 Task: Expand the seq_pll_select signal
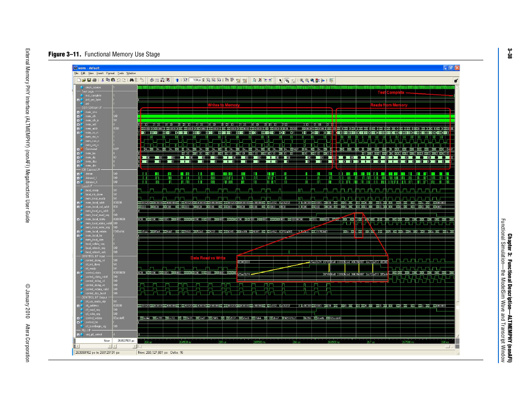78,334
